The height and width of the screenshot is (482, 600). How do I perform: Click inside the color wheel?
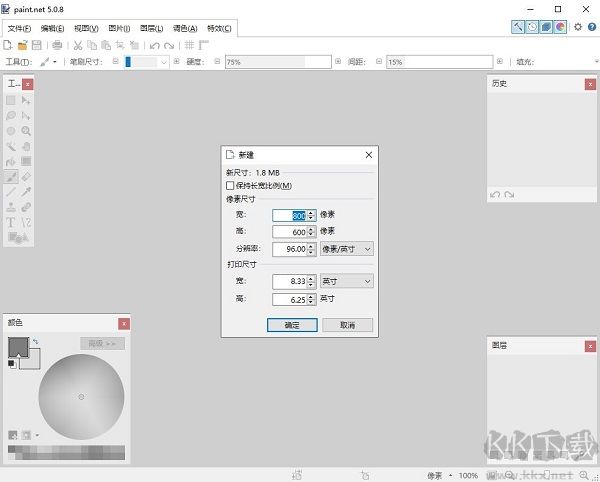coord(81,397)
